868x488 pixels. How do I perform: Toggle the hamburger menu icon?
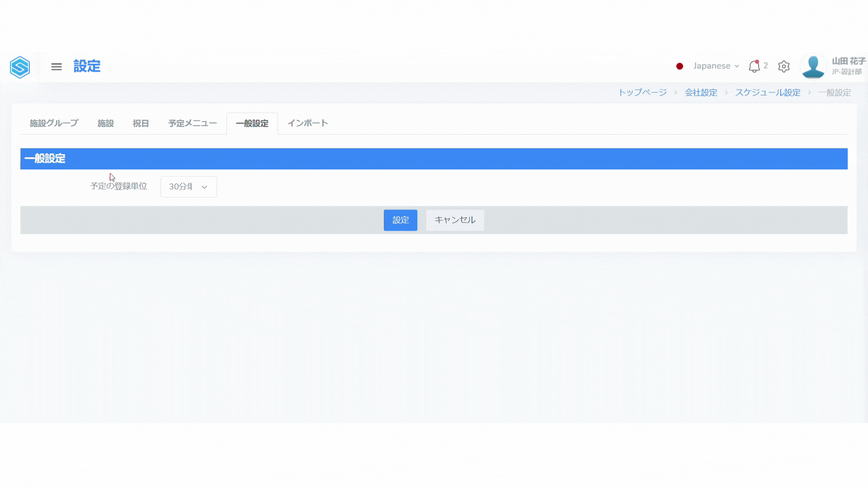(57, 67)
